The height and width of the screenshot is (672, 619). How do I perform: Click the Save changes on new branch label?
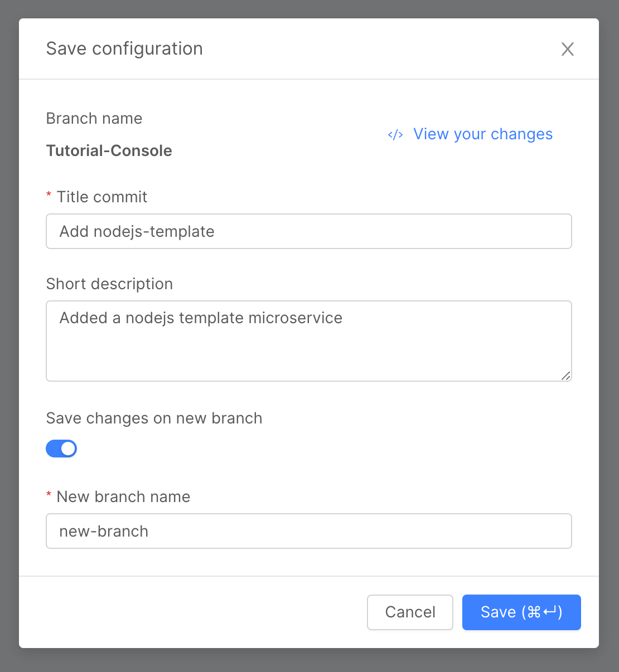click(x=154, y=418)
